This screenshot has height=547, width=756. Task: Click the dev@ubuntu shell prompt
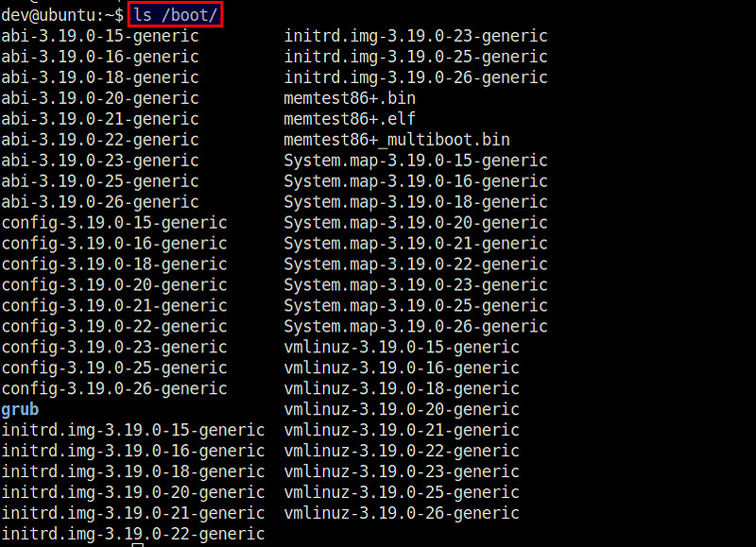click(61, 15)
